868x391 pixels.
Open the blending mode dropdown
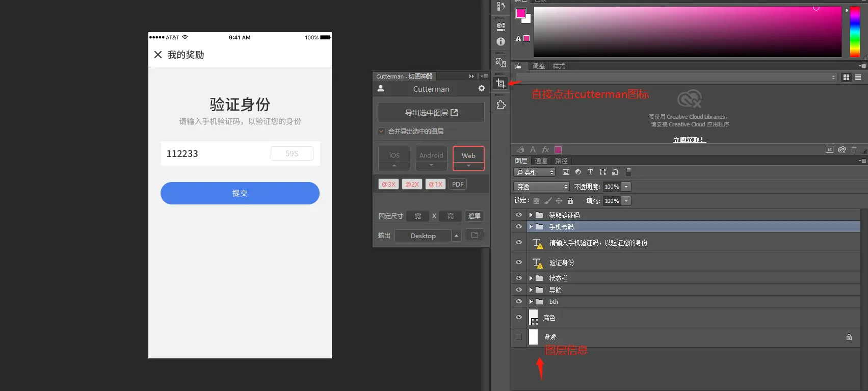tap(541, 187)
